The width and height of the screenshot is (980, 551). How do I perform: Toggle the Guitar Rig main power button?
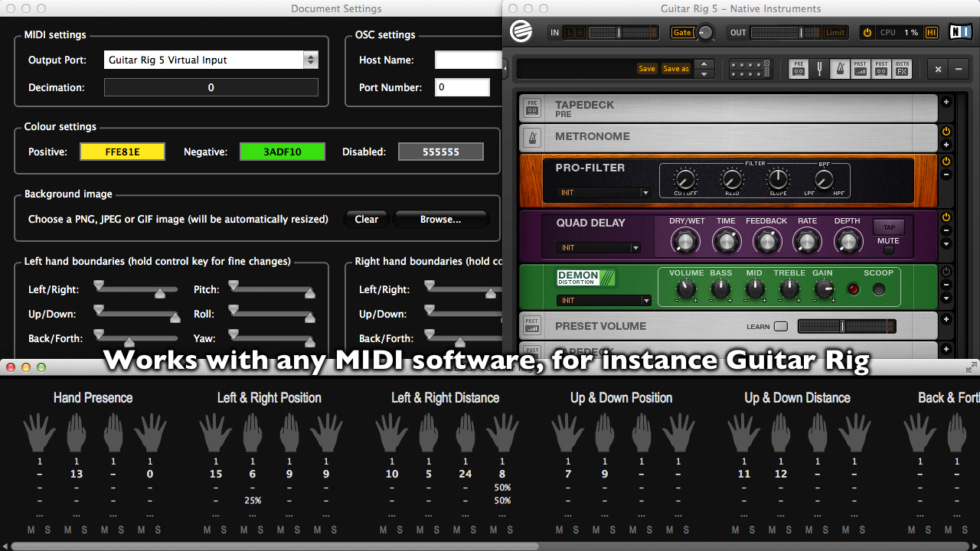click(867, 32)
